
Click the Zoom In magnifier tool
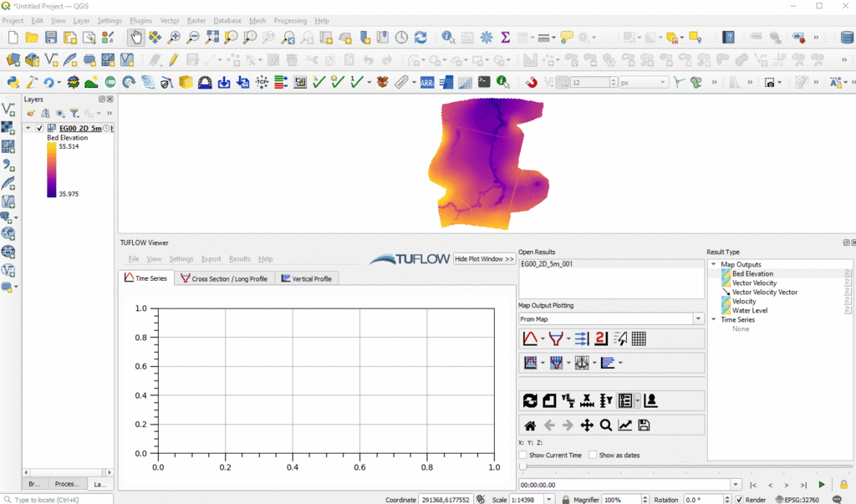point(174,38)
